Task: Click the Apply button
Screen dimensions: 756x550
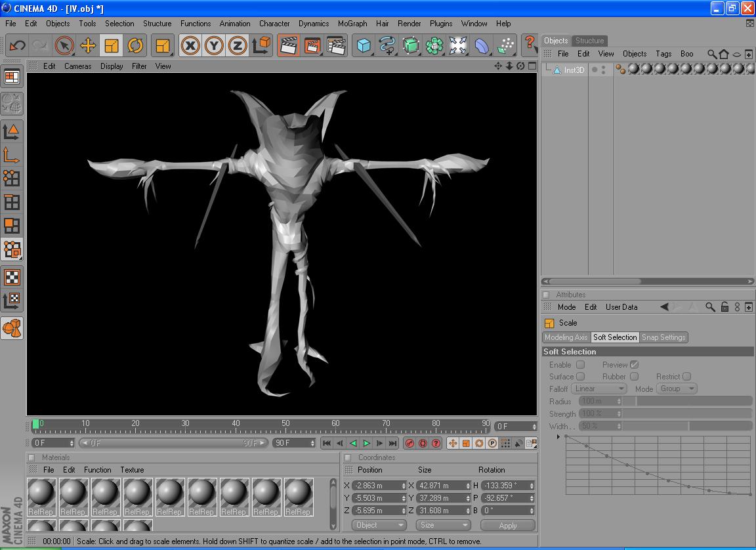Action: coord(507,525)
